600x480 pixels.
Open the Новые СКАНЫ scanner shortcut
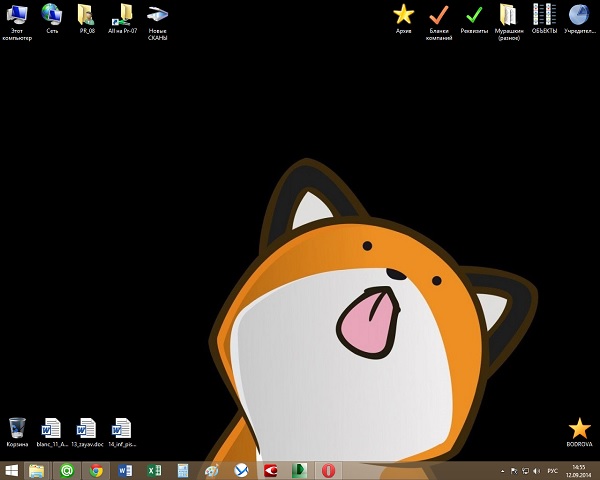point(157,15)
